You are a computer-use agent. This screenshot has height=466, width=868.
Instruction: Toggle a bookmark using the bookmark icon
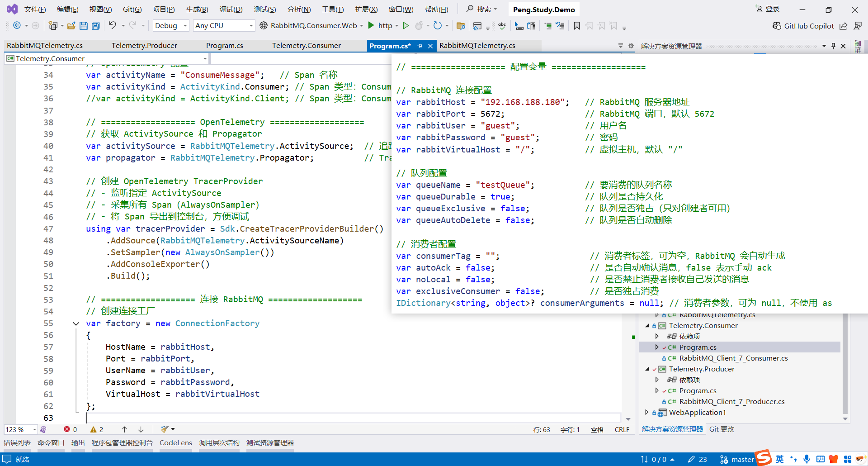[x=576, y=26]
